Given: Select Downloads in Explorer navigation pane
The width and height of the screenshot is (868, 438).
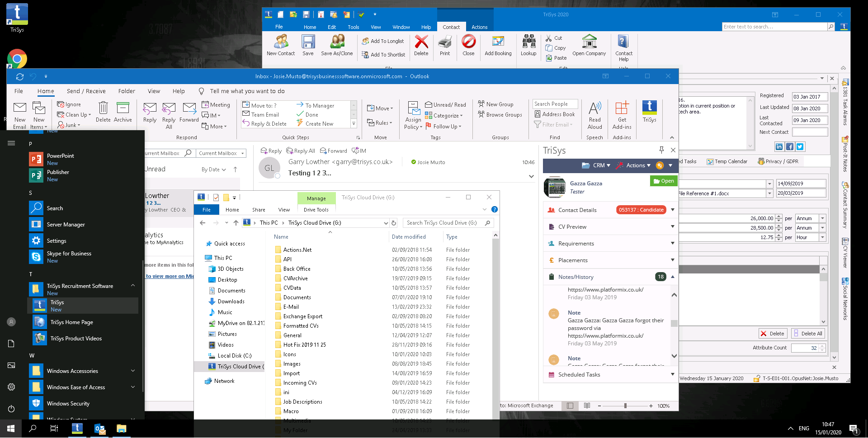Looking at the screenshot, I should coord(231,301).
